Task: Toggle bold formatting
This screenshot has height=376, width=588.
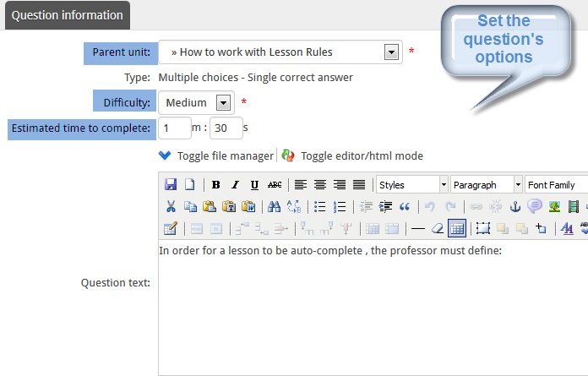Action: [x=215, y=184]
